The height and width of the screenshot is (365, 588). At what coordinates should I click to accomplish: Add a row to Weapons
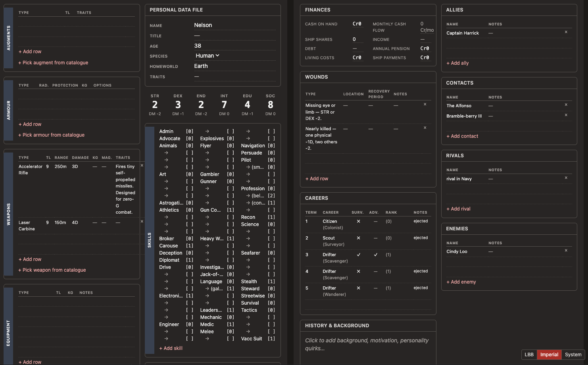30,259
